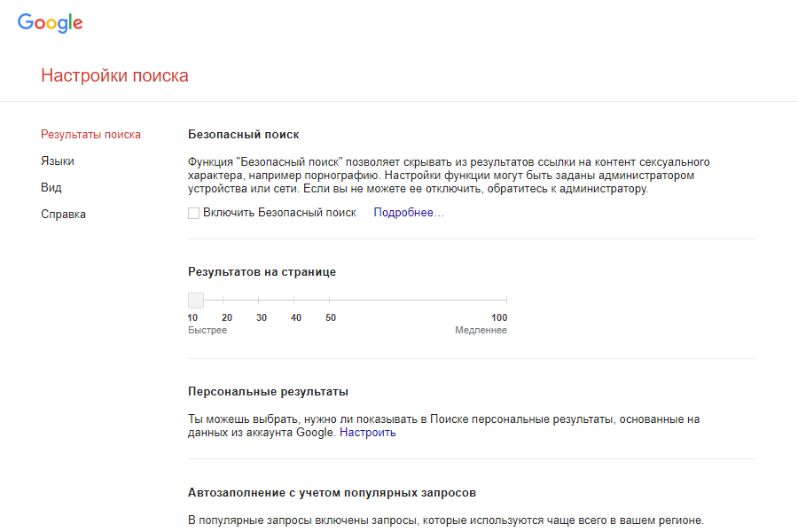
Task: Open the Вид settings section
Action: (51, 188)
